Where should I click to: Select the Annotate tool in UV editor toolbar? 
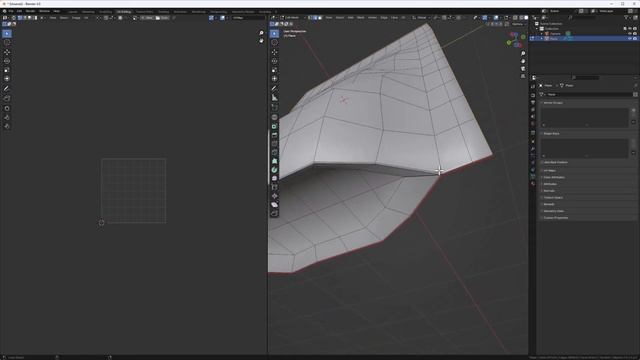7,89
